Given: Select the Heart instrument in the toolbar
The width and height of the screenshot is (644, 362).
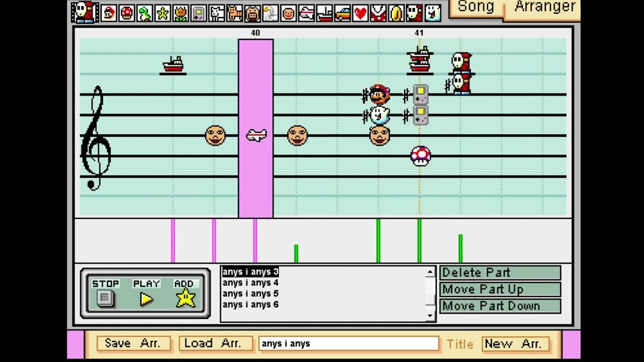Looking at the screenshot, I should [360, 13].
